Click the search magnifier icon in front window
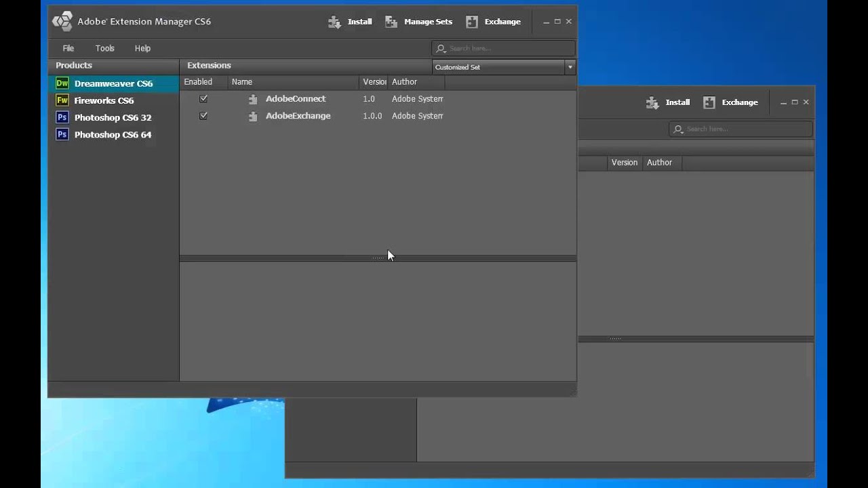Image resolution: width=868 pixels, height=488 pixels. [441, 49]
